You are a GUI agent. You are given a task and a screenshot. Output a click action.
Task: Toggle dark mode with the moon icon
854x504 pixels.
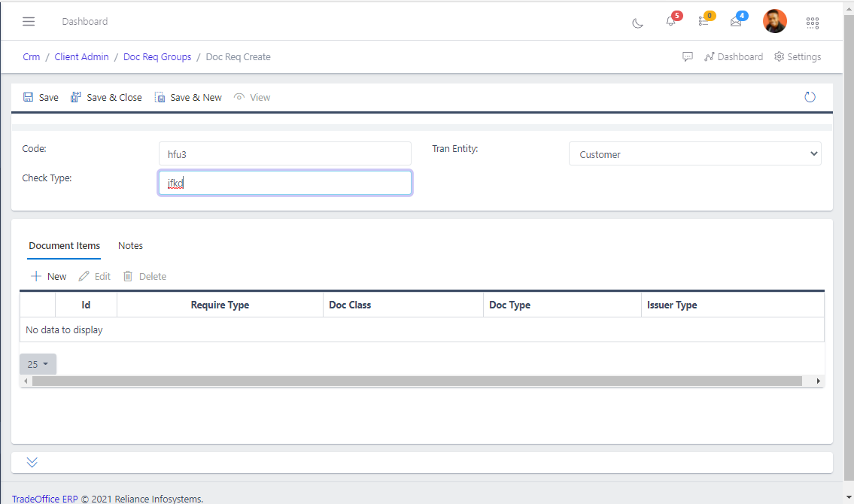[x=637, y=23]
